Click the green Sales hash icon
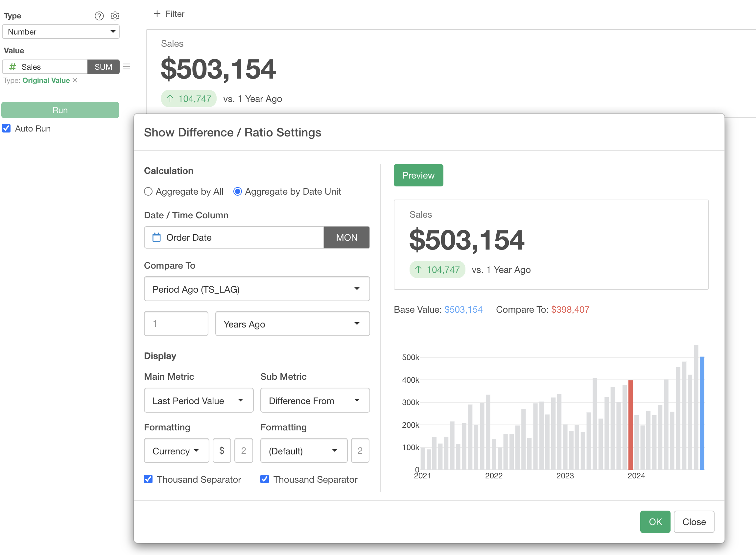 13,67
